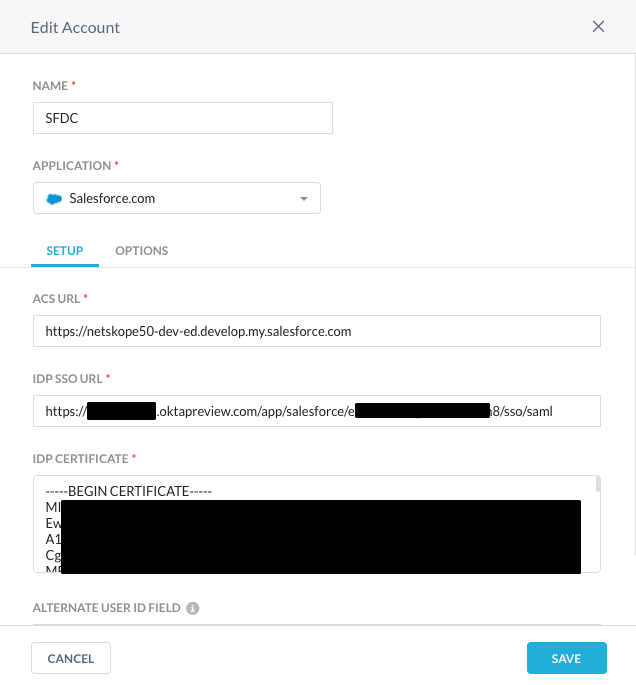Save the account settings
636x685 pixels.
point(567,658)
